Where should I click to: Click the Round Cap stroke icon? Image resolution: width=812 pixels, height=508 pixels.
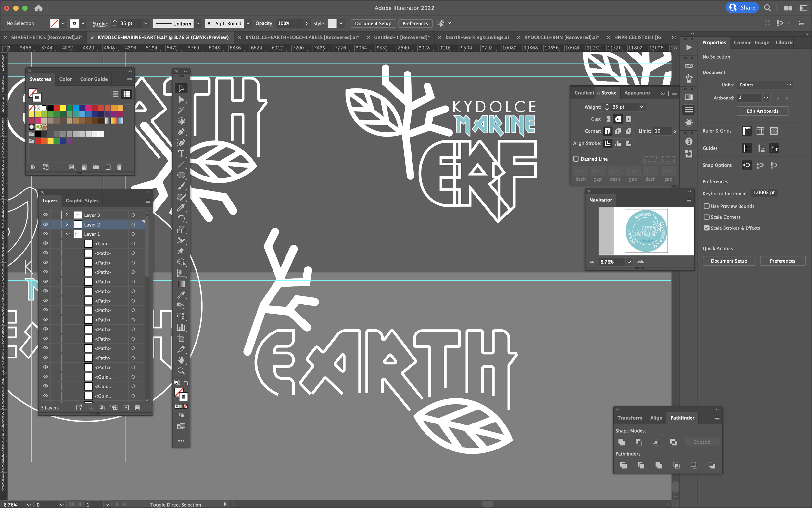pyautogui.click(x=618, y=119)
